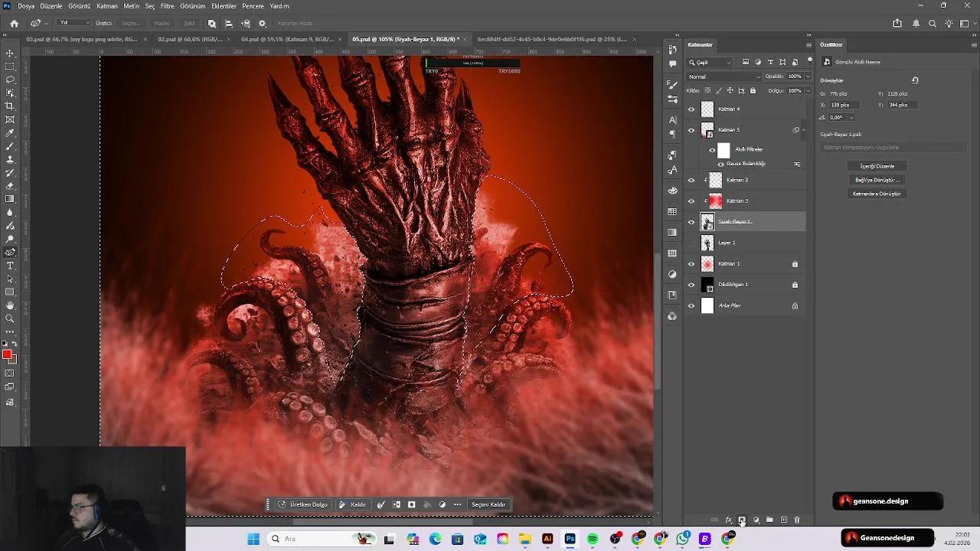
Task: Open WhatsApp from the taskbar
Action: coord(683,539)
